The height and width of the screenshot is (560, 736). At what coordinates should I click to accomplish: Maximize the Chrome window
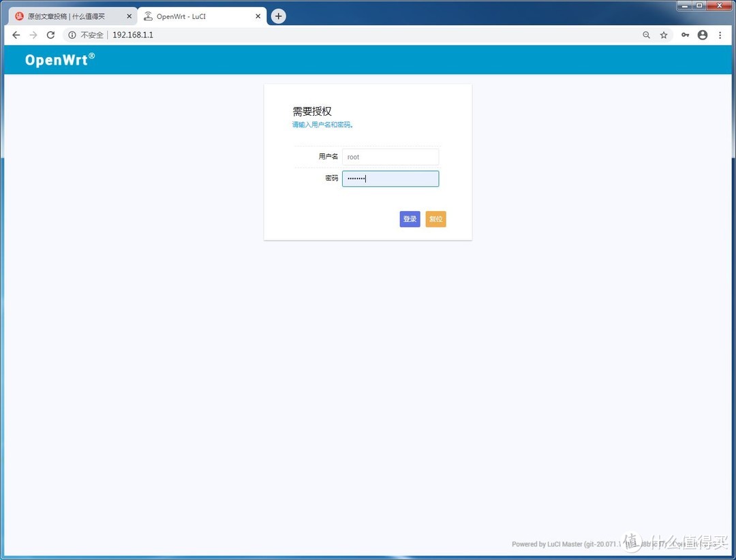(699, 5)
